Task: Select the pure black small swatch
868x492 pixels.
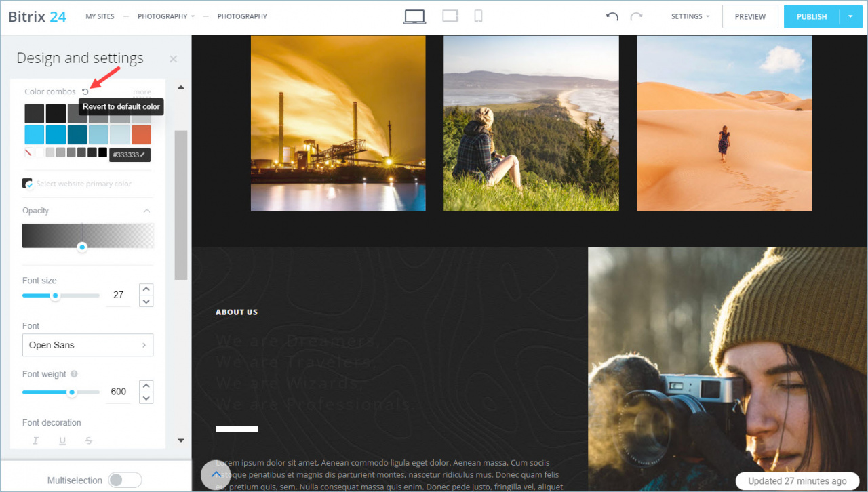Action: pos(102,152)
